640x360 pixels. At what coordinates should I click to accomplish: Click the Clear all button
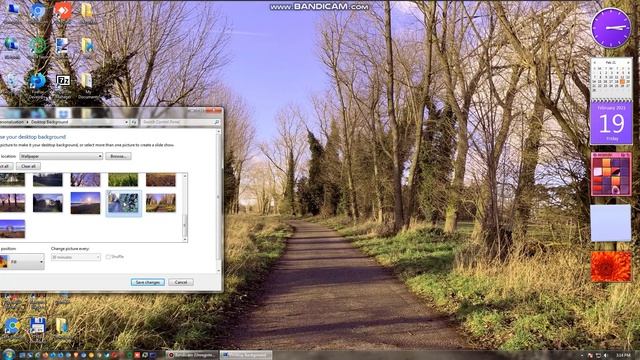pos(28,166)
